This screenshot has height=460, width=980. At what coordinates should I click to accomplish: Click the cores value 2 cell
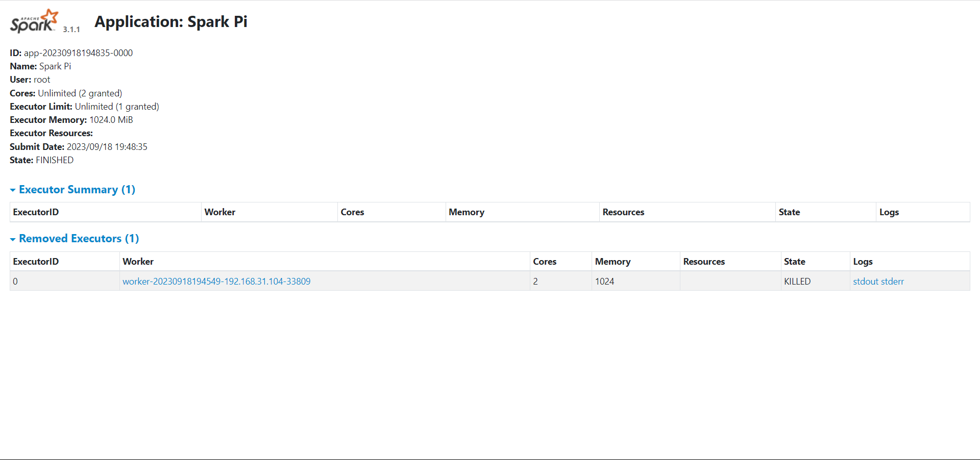[x=561, y=282]
